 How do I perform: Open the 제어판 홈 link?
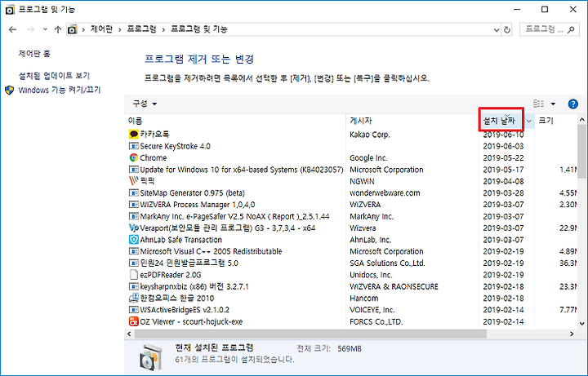[34, 54]
